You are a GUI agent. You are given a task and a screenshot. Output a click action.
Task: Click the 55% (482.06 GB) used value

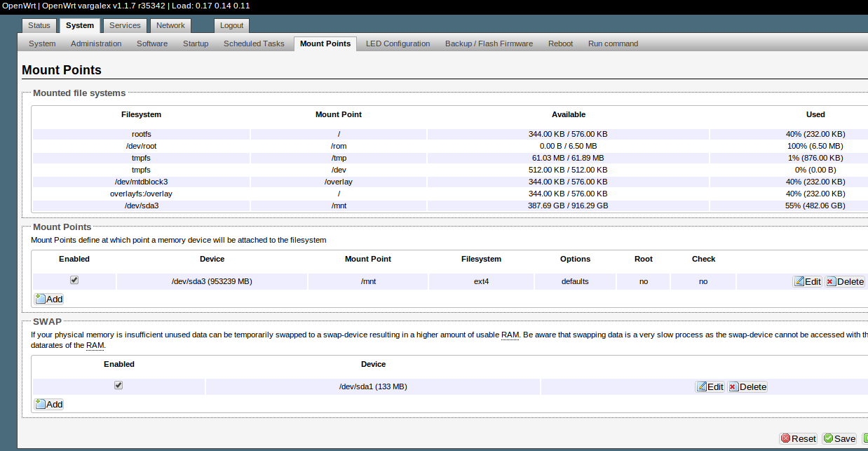(815, 206)
